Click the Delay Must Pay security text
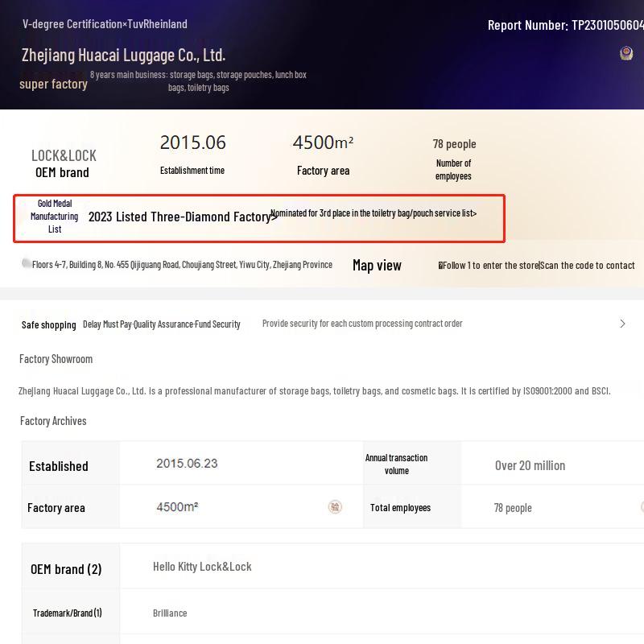This screenshot has height=644, width=644. [162, 324]
